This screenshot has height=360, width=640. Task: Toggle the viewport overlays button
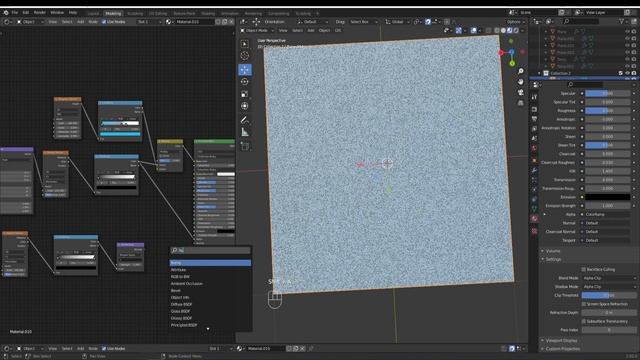tap(473, 30)
